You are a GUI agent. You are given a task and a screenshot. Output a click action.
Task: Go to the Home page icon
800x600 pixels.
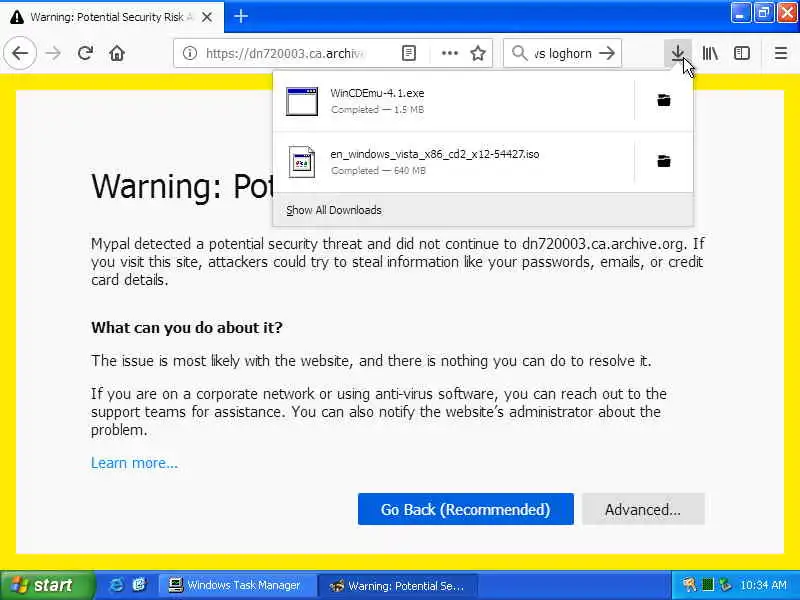point(117,53)
